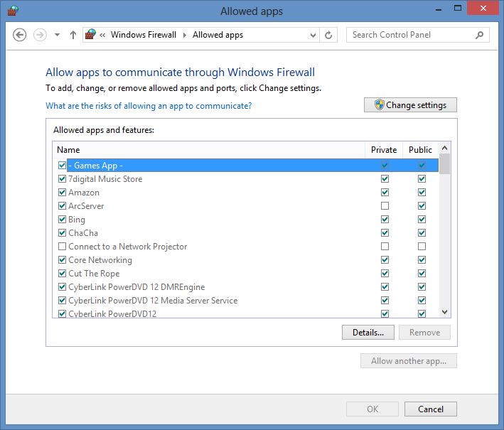Toggle the Games App name checkbox

pyautogui.click(x=62, y=165)
